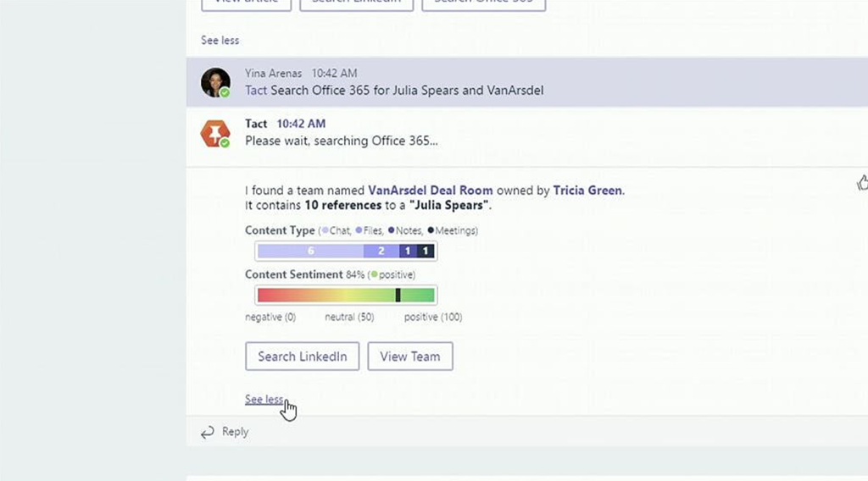Click the Tact mention in Yina's message
The height and width of the screenshot is (481, 868).
(x=256, y=90)
